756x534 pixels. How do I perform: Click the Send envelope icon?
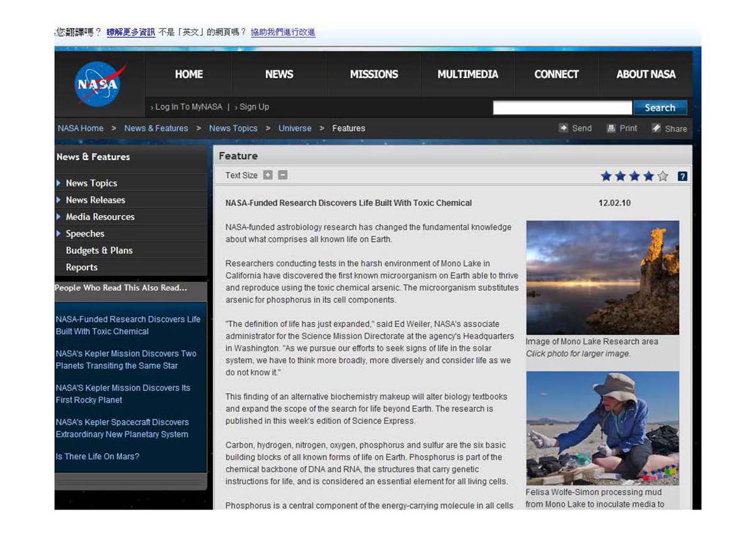click(x=563, y=128)
